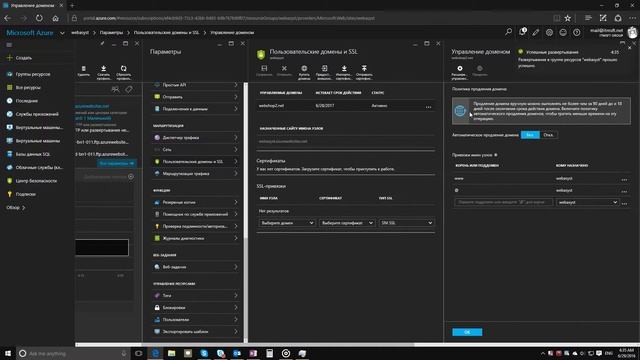Click the Сохранить floppy disk icon
The height and width of the screenshot is (360, 640).
(264, 68)
